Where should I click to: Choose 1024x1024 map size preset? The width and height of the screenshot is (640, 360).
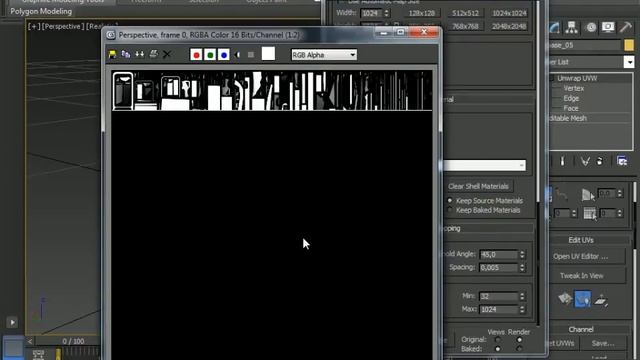509,13
